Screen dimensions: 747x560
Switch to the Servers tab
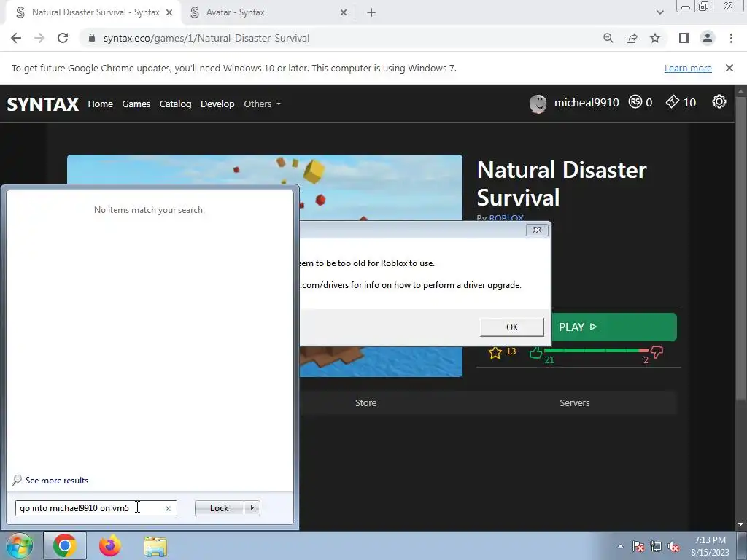[x=575, y=402]
